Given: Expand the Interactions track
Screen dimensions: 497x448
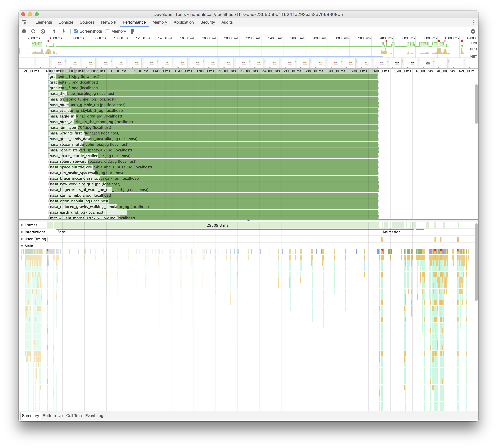Looking at the screenshot, I should click(22, 232).
